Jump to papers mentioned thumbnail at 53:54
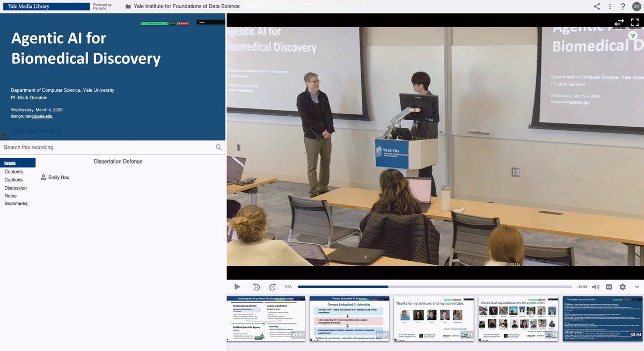Screen dimensions: 644x351 (602, 318)
